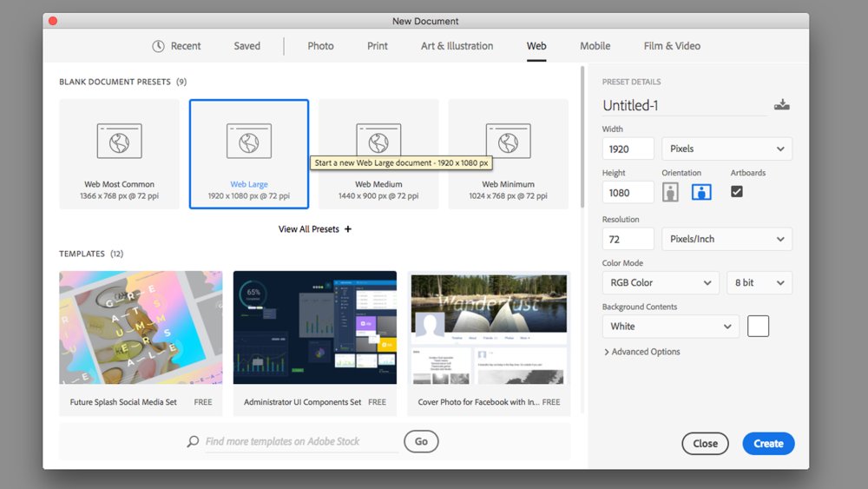Switch to the Art & Illustration tab
The height and width of the screenshot is (489, 868).
coord(457,46)
